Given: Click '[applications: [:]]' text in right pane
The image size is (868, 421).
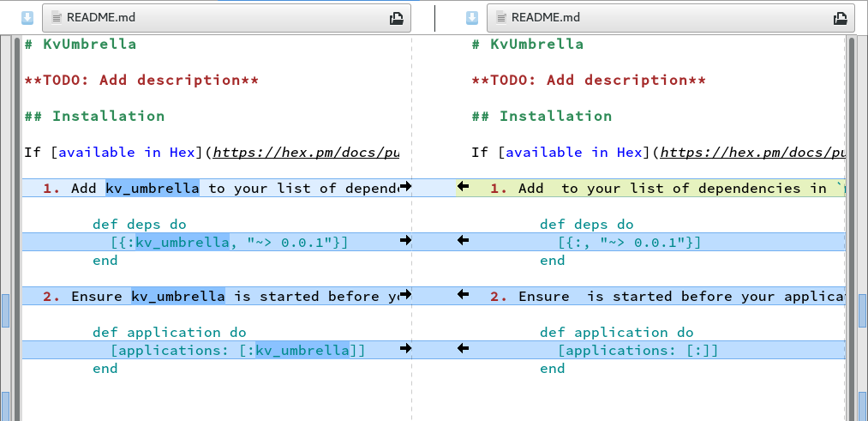Looking at the screenshot, I should (x=638, y=350).
